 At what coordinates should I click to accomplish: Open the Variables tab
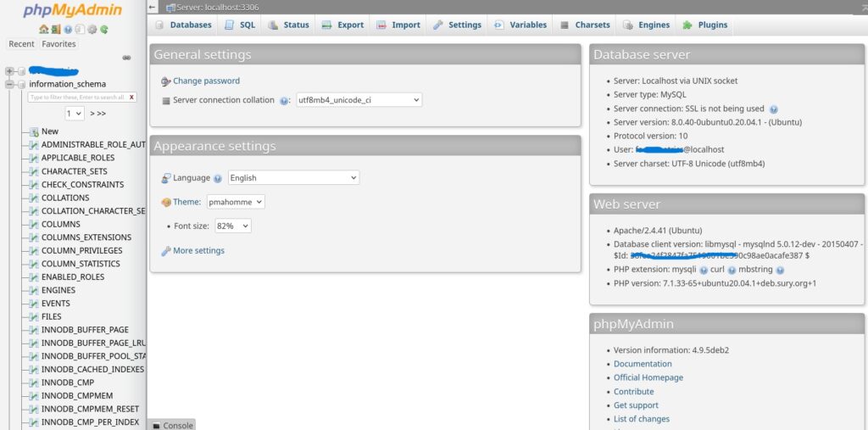click(520, 25)
